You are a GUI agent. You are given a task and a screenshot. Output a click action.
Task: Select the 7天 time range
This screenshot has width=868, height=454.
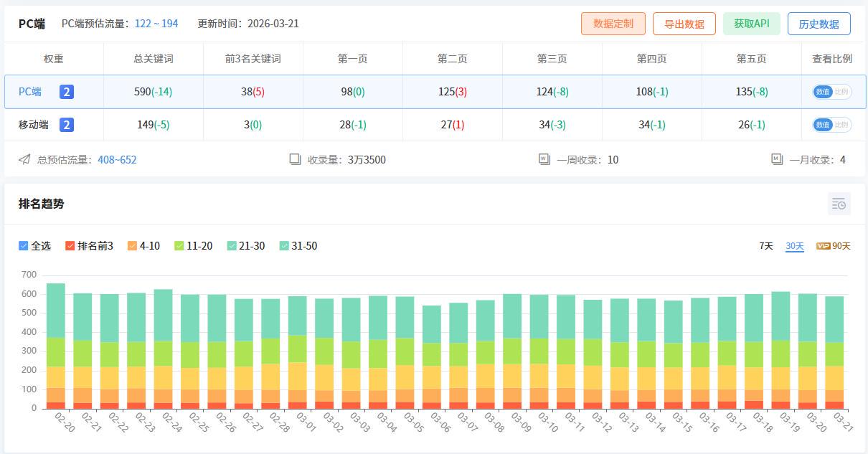766,246
